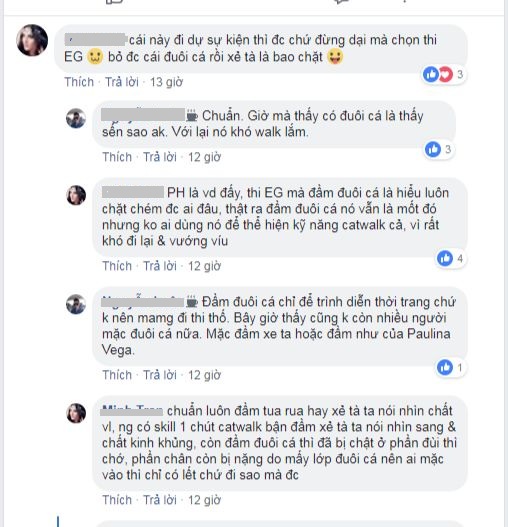This screenshot has height=527, width=508.
Task: Click Trả lời under 'khó walk lắm' reply
Action: tap(160, 157)
